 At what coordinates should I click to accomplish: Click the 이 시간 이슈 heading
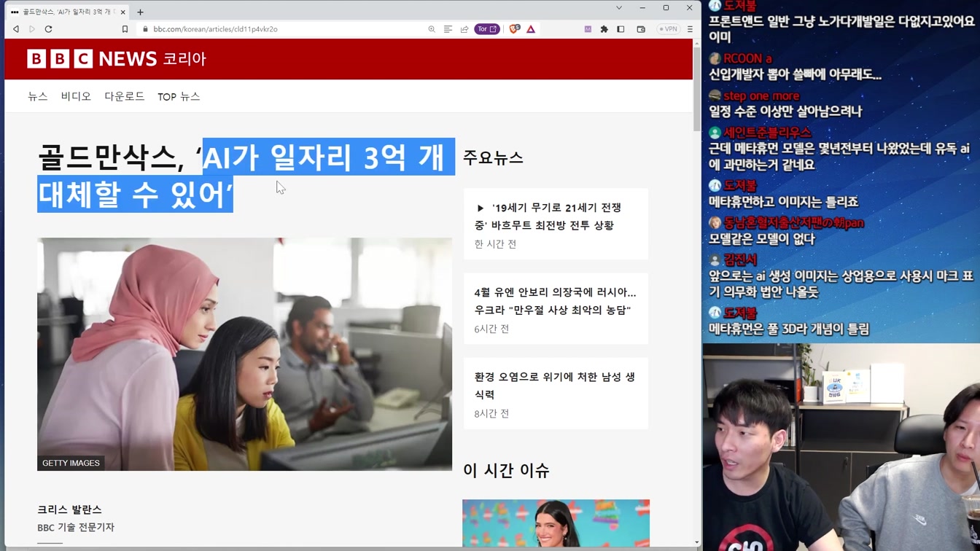[506, 471]
